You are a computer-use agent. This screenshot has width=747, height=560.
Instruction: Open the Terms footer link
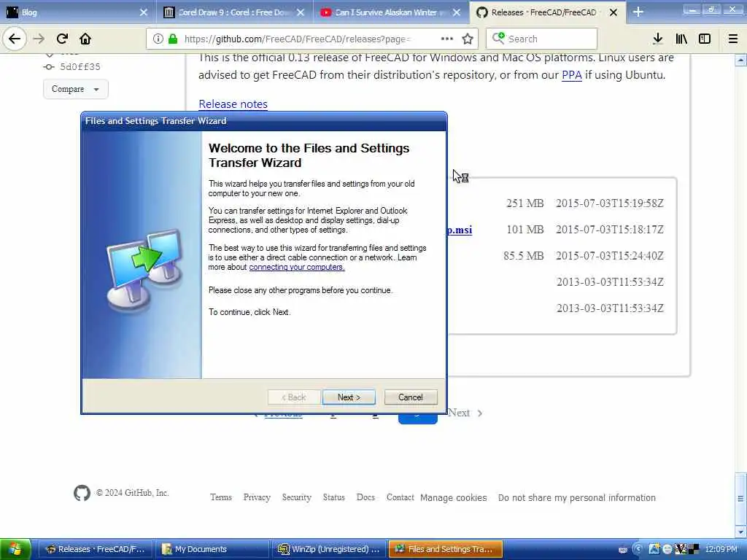tap(221, 497)
